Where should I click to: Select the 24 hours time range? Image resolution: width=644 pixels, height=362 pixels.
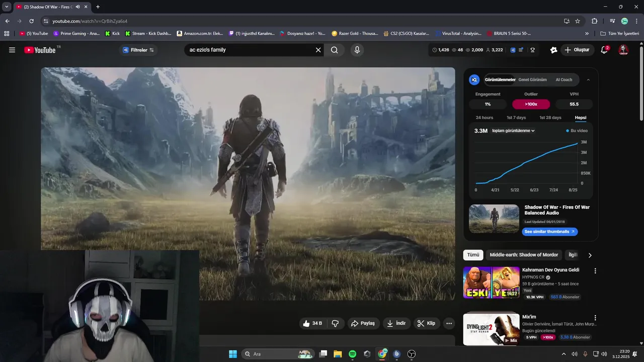point(485,118)
